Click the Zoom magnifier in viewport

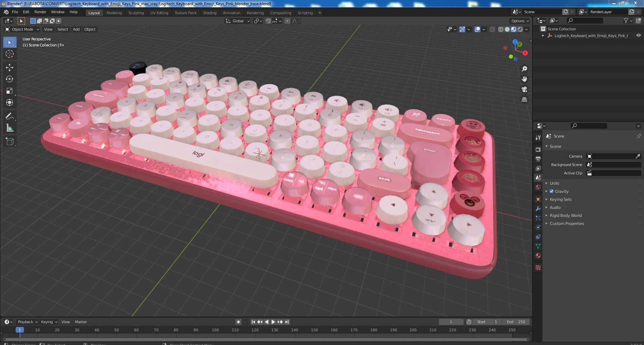pos(524,69)
